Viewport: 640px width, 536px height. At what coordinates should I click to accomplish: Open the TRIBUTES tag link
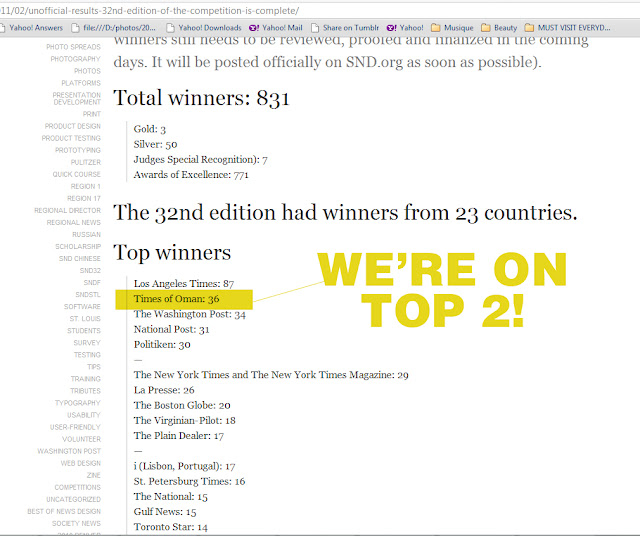(85, 391)
